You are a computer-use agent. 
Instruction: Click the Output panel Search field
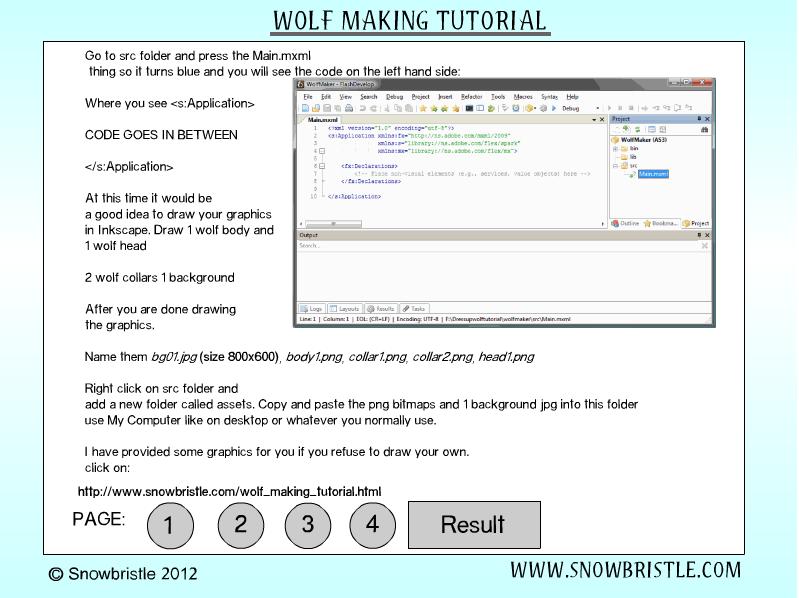pyautogui.click(x=499, y=246)
